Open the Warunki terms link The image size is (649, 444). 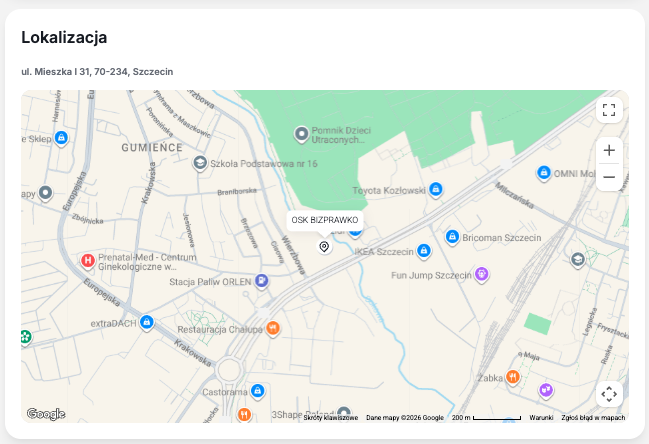541,418
